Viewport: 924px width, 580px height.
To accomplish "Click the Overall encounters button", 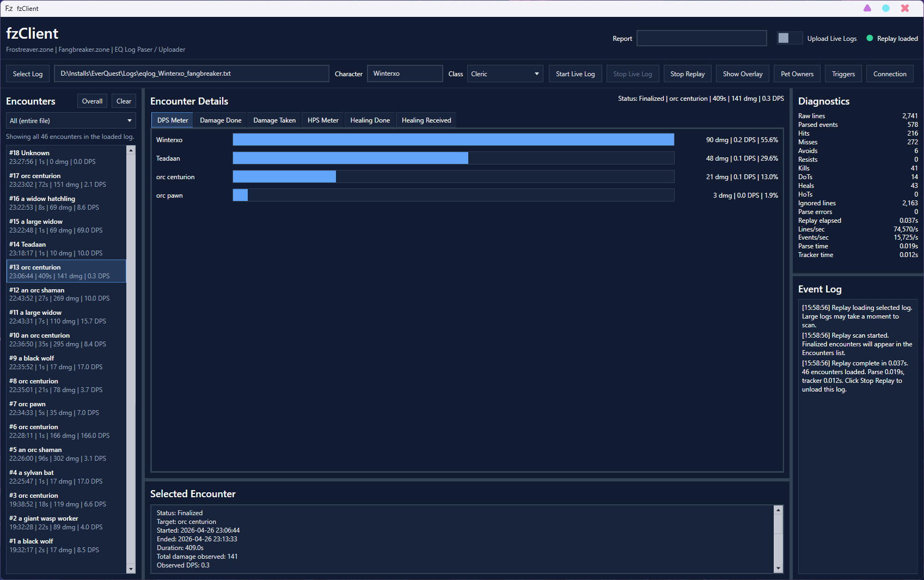I will pyautogui.click(x=92, y=101).
